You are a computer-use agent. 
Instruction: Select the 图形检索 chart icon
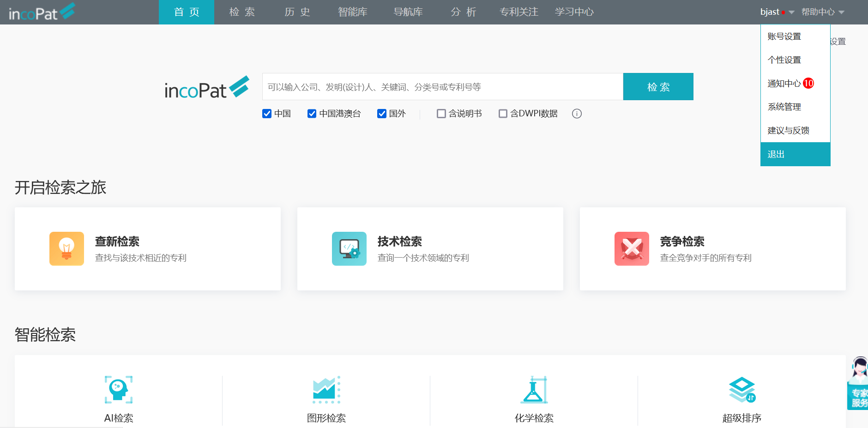point(326,390)
